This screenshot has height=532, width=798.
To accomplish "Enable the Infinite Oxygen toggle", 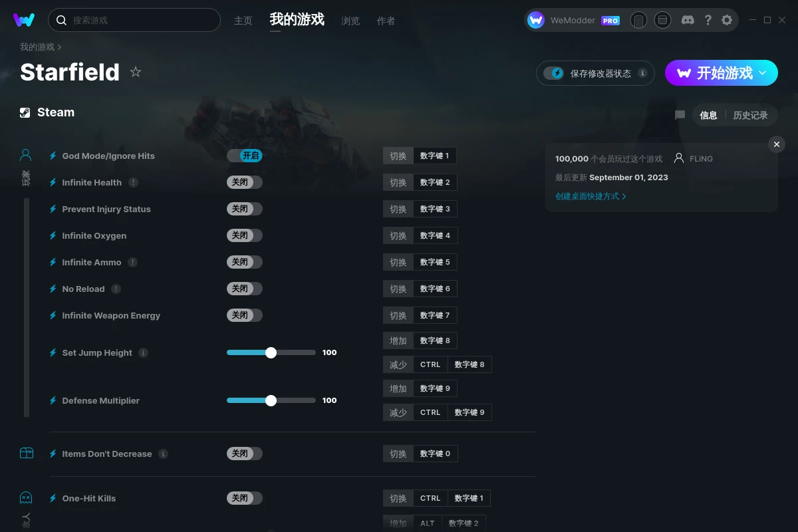I will pos(245,235).
